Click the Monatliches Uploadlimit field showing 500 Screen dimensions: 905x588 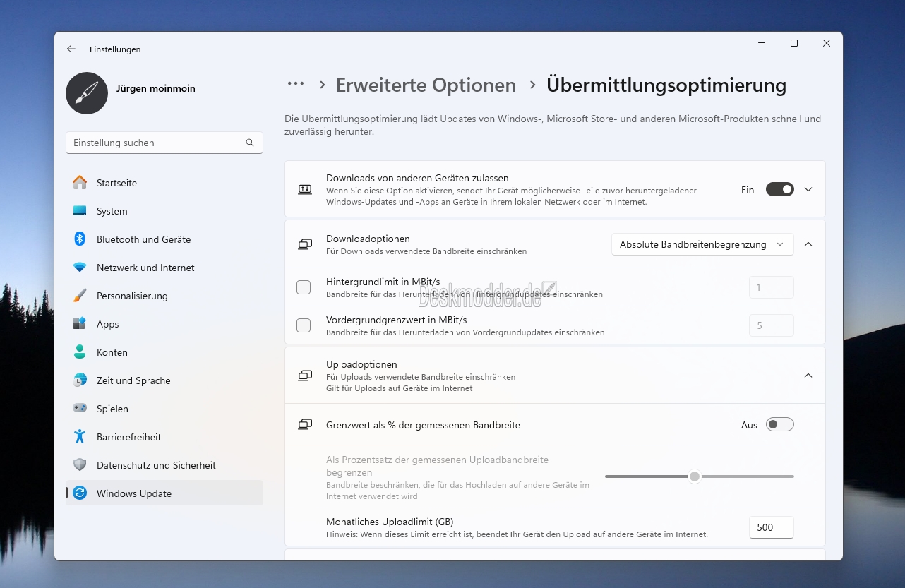(x=772, y=527)
